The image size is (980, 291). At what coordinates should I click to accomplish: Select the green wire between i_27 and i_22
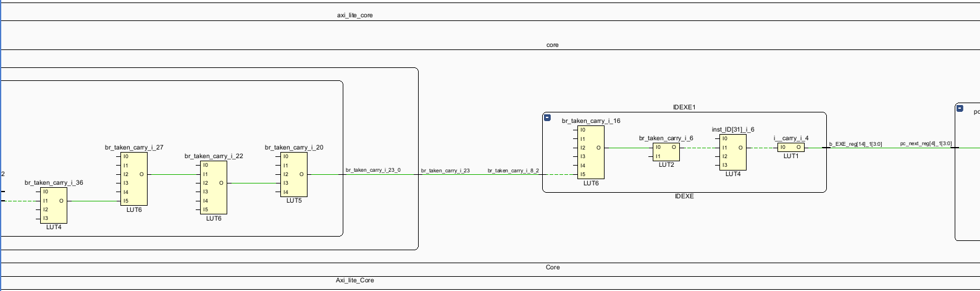tap(165, 174)
